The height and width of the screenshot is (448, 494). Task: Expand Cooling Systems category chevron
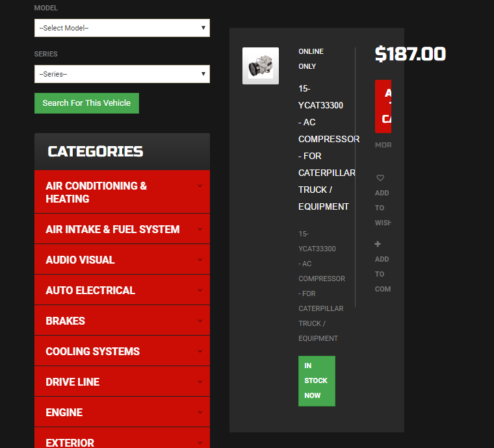click(200, 351)
